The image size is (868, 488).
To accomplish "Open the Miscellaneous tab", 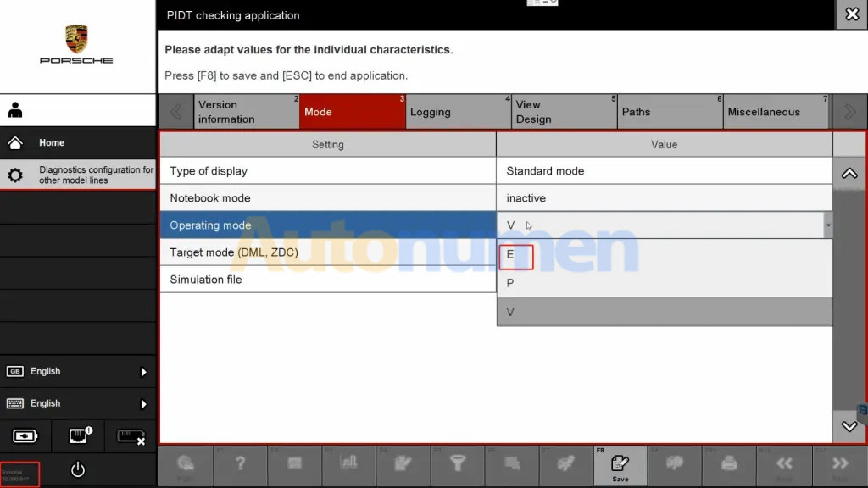I will [776, 112].
